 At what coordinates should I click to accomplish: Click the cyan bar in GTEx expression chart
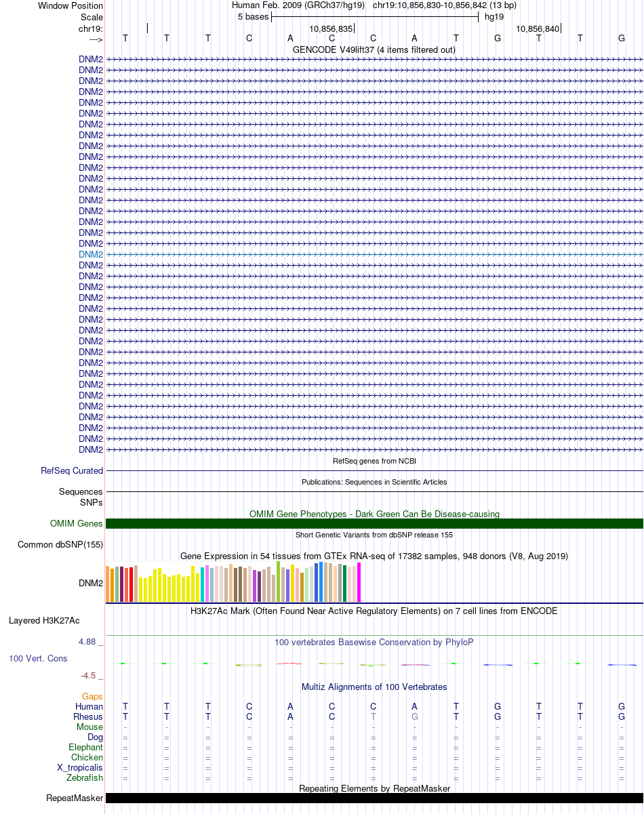point(203,585)
